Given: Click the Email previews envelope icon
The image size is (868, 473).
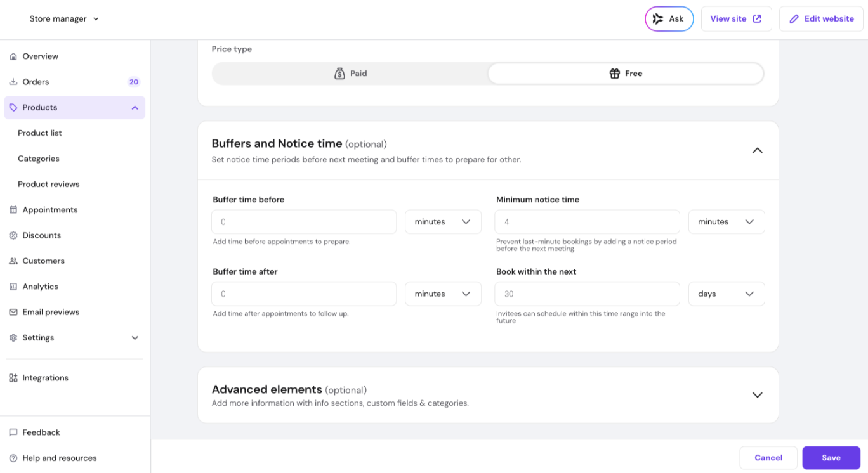Looking at the screenshot, I should (13, 312).
